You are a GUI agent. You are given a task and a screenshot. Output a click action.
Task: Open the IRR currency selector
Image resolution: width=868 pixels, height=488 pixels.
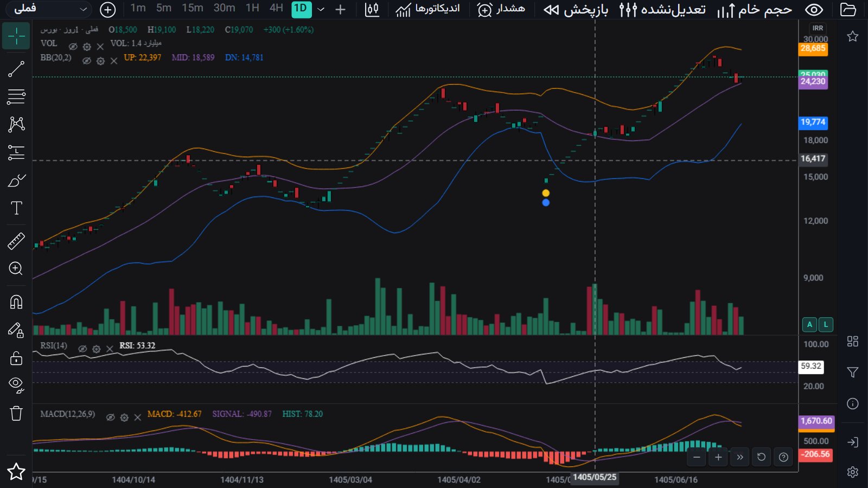coord(818,28)
